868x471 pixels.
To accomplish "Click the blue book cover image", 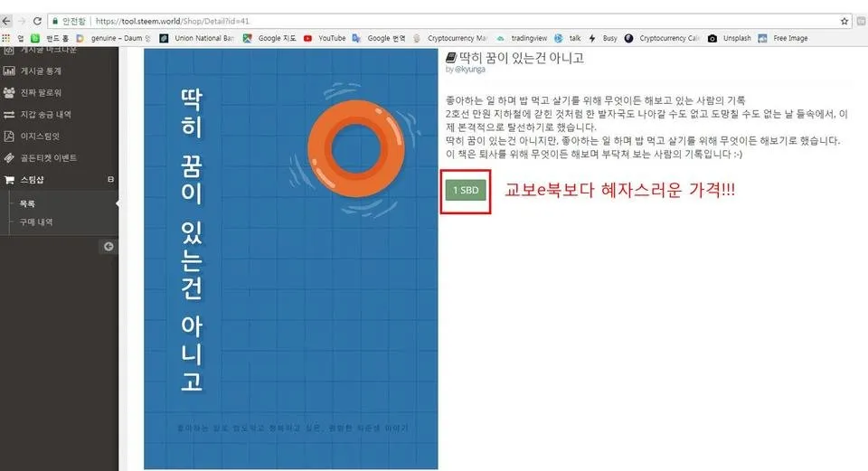I will [x=290, y=259].
